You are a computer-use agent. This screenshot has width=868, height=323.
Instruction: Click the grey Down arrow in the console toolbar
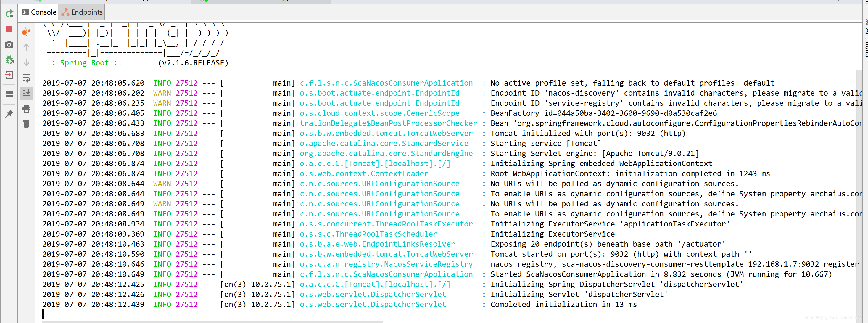point(26,62)
